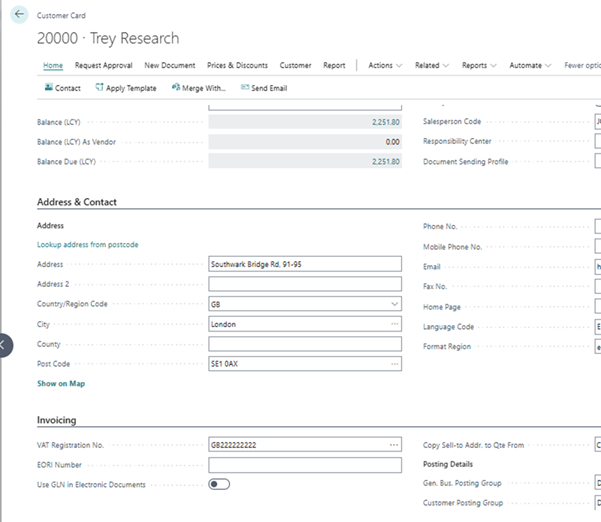The image size is (601, 522).
Task: Click the Apply Template icon
Action: point(100,88)
